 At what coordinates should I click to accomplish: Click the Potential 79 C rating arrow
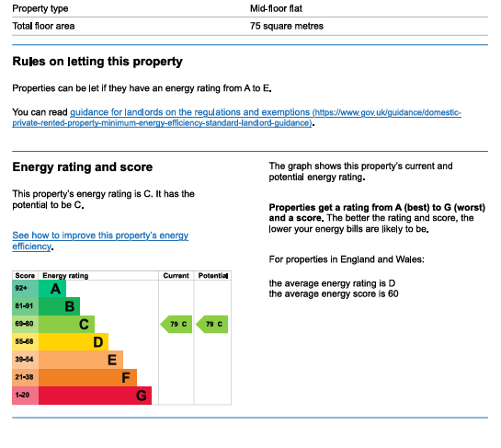pyautogui.click(x=211, y=324)
